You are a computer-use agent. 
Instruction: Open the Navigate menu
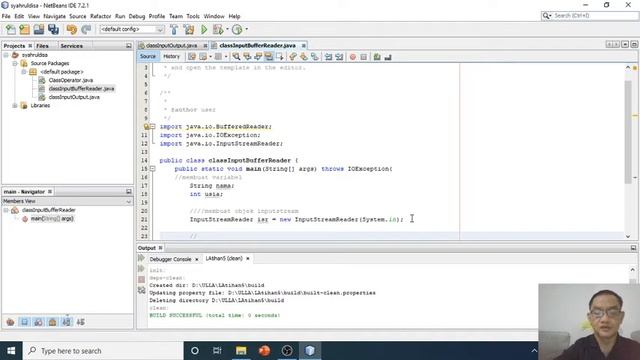click(54, 16)
